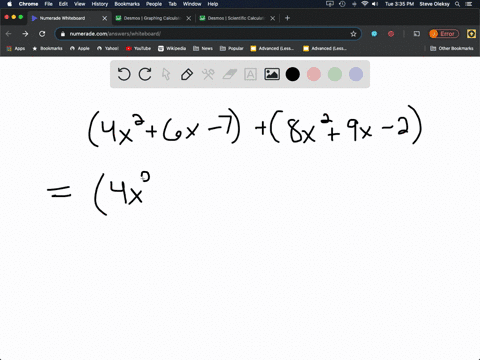Image resolution: width=480 pixels, height=360 pixels.
Task: Choose the pointer select tool
Action: pyautogui.click(x=166, y=74)
